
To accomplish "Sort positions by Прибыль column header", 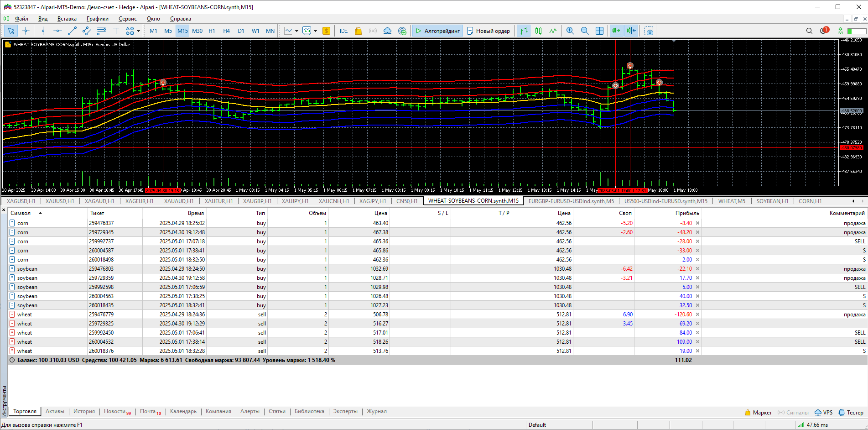I will pyautogui.click(x=687, y=213).
